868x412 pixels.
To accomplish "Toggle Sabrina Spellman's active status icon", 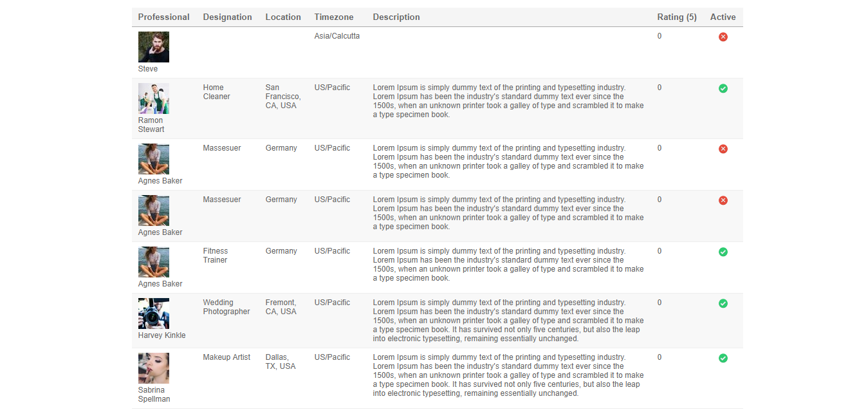I will pos(723,358).
